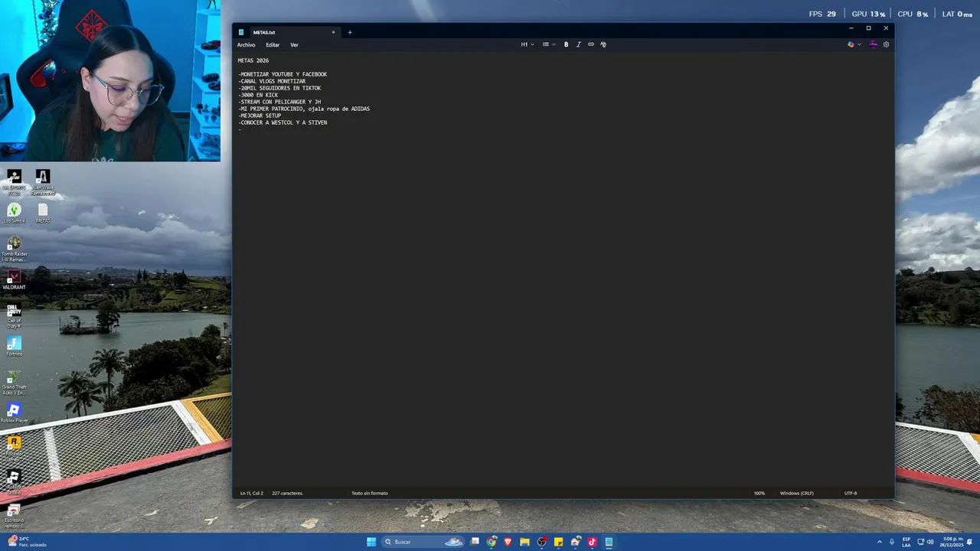Open the H1 heading style dropdown
980x551 pixels.
tap(527, 44)
